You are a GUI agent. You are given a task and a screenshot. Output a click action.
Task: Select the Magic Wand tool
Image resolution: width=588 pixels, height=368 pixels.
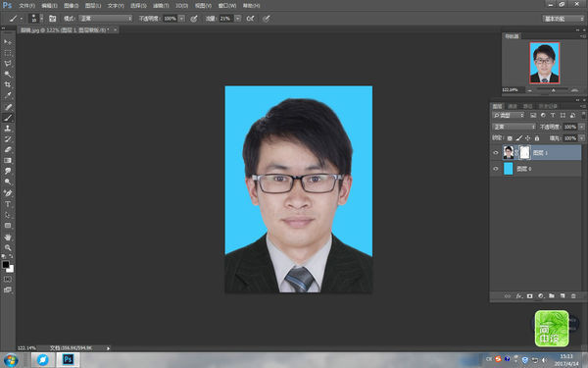(x=8, y=74)
